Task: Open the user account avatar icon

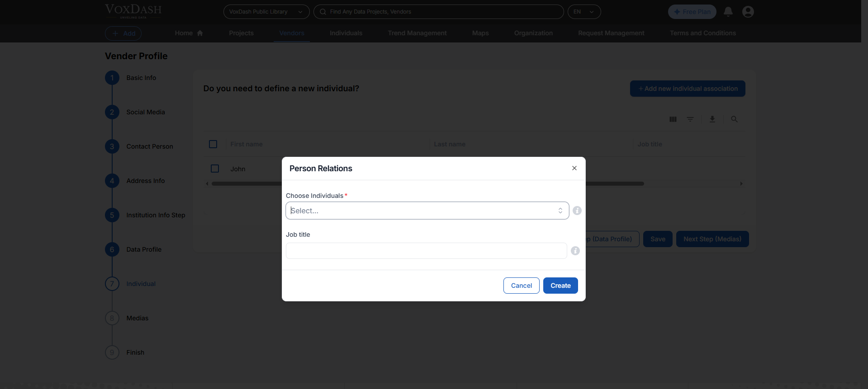Action: (748, 12)
